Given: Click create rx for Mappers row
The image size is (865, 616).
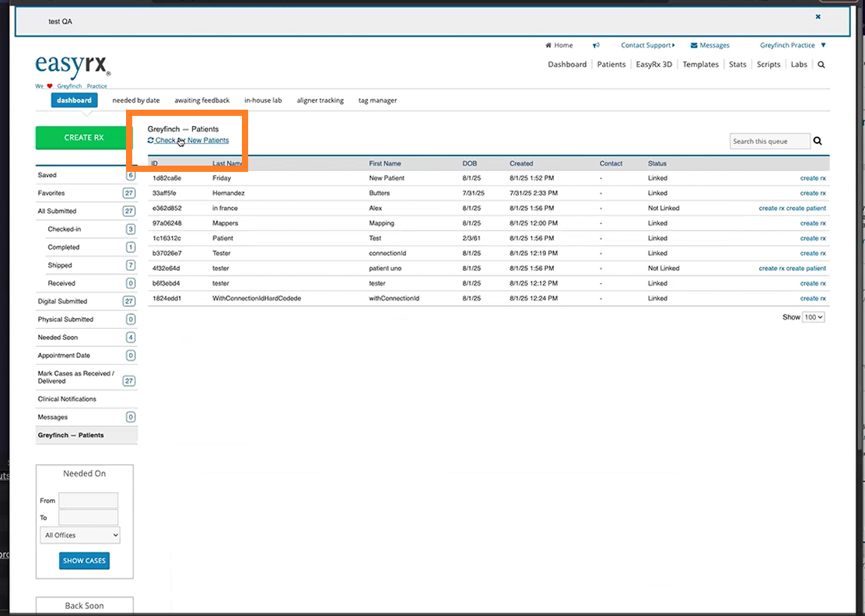Looking at the screenshot, I should pos(813,223).
